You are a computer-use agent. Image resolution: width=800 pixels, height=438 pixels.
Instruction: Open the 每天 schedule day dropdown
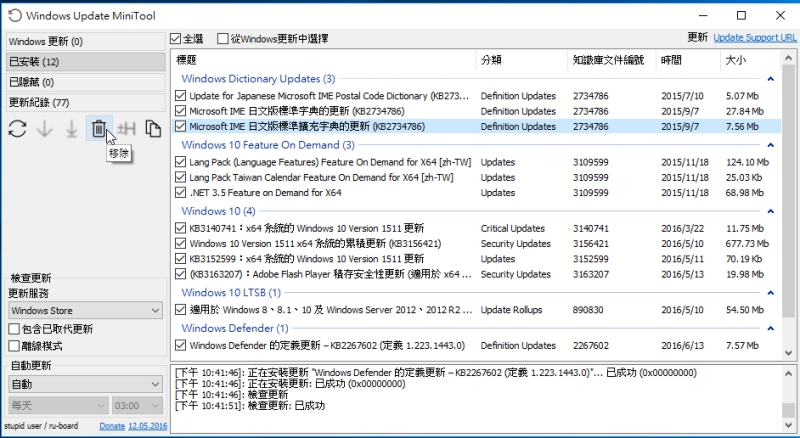tap(58, 406)
